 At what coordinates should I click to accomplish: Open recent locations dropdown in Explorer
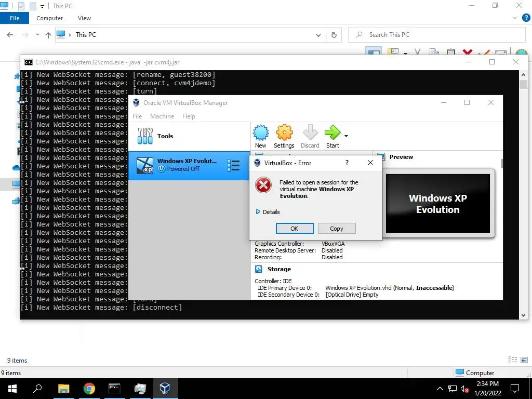pyautogui.click(x=37, y=35)
